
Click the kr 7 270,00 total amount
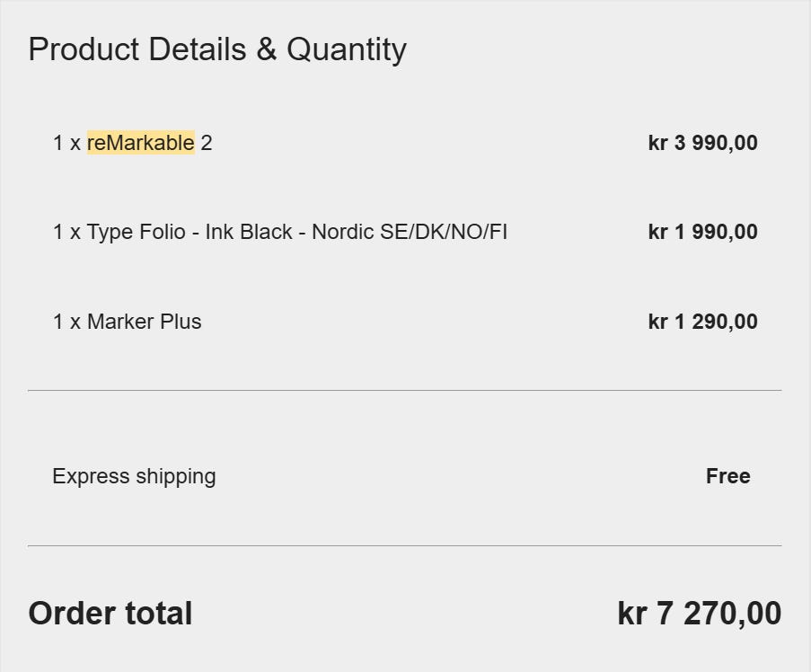(699, 614)
